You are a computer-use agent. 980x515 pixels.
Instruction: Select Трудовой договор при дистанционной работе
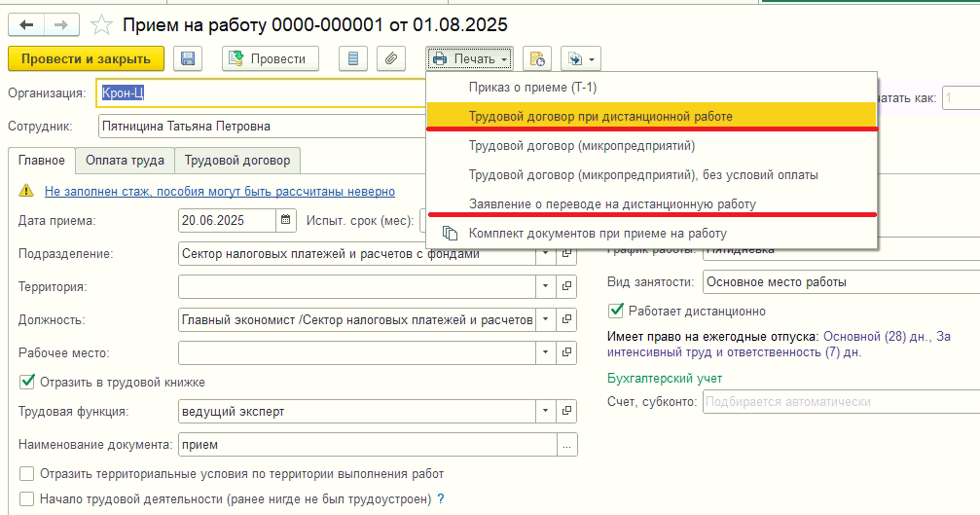point(651,116)
